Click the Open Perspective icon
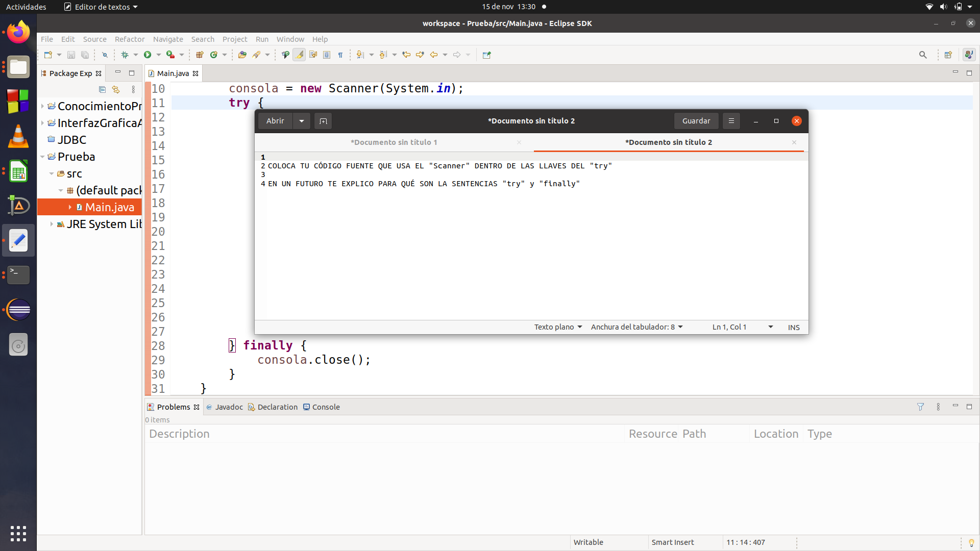The image size is (980, 551). pos(948,55)
